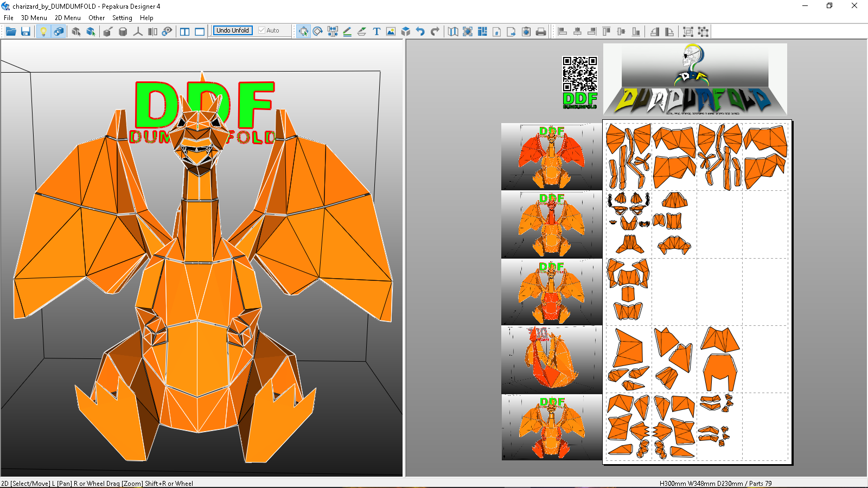This screenshot has width=868, height=488.
Task: Switch to split two-pane window layout
Action: pyautogui.click(x=185, y=31)
